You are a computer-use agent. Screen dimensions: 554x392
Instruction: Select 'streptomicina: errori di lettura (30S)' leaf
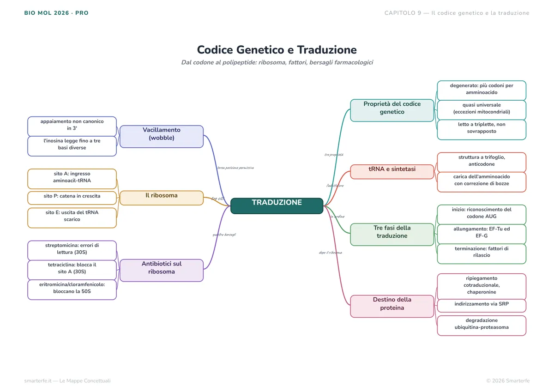pyautogui.click(x=72, y=251)
